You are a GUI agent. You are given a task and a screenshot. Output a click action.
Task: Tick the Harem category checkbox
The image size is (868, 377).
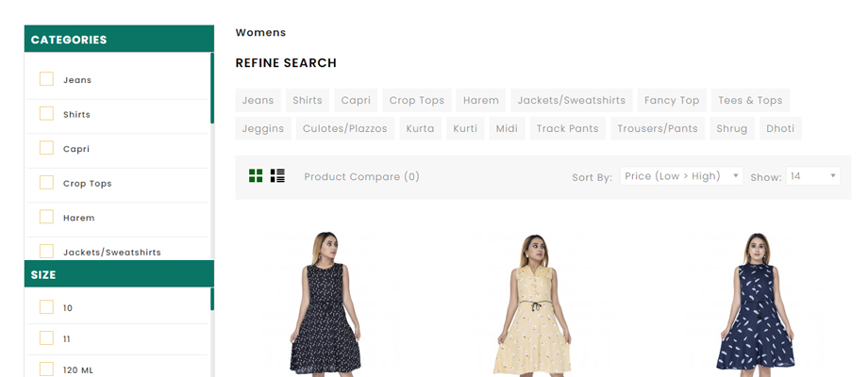click(x=46, y=217)
